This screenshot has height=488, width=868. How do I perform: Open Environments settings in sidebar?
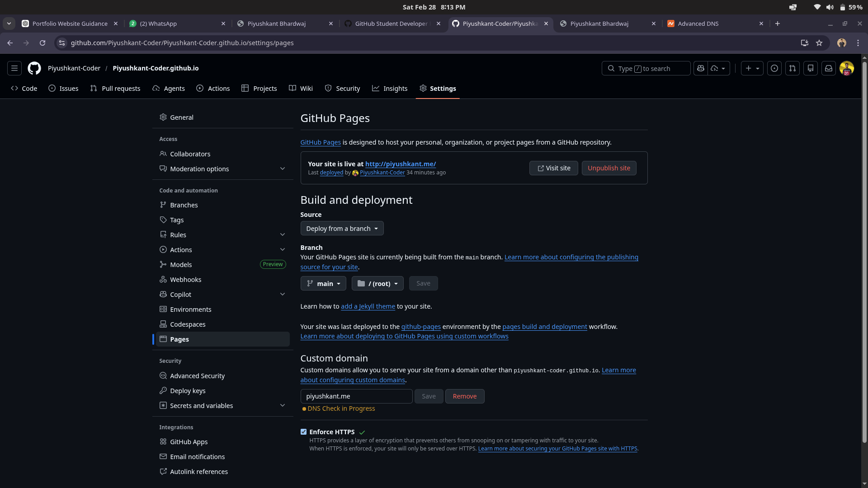(223, 310)
